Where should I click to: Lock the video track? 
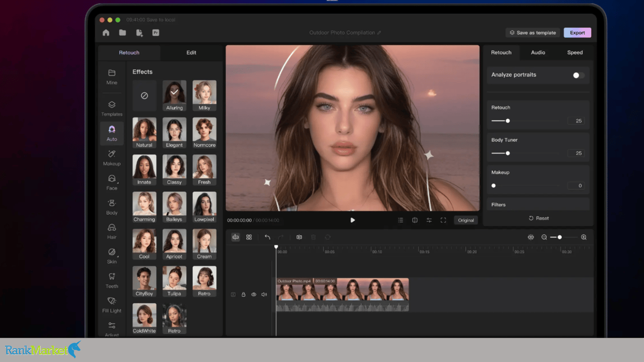[x=244, y=295]
